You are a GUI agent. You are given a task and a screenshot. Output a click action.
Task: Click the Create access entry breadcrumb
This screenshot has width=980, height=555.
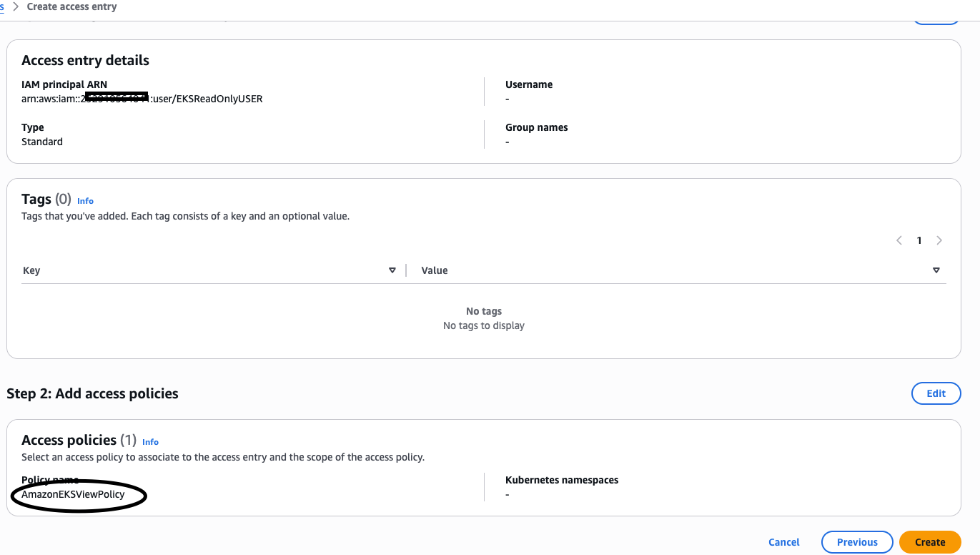71,6
